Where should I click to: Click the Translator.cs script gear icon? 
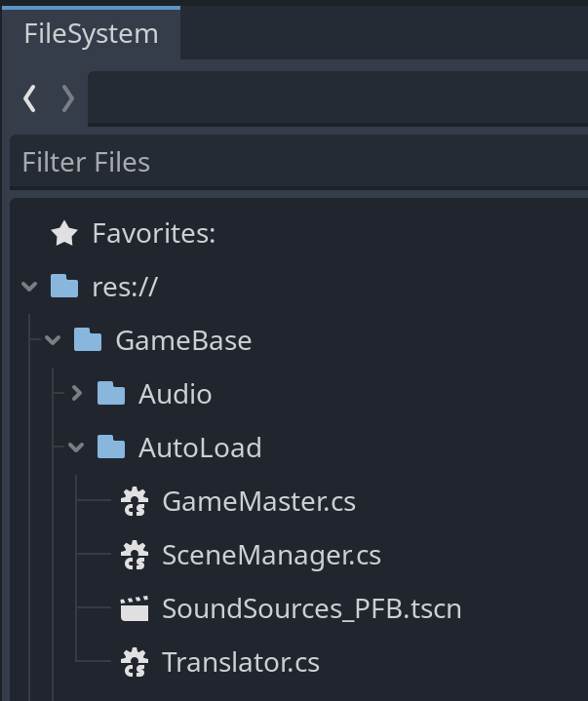[134, 663]
